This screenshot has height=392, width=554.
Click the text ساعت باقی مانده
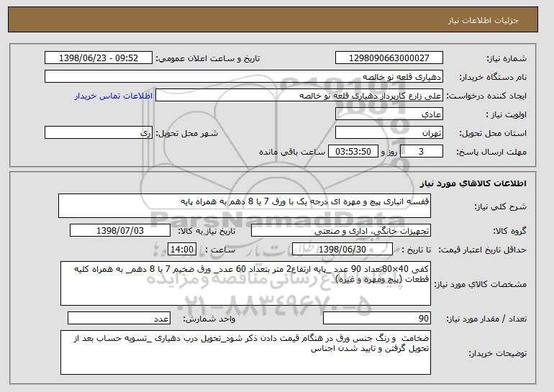pyautogui.click(x=292, y=152)
